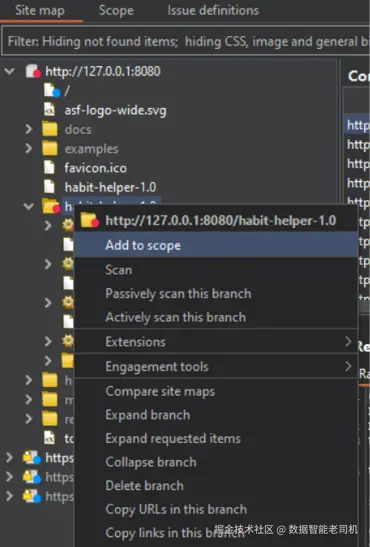Image resolution: width=370 pixels, height=547 pixels.
Task: Click the docs folder icon
Action: [x=50, y=129]
